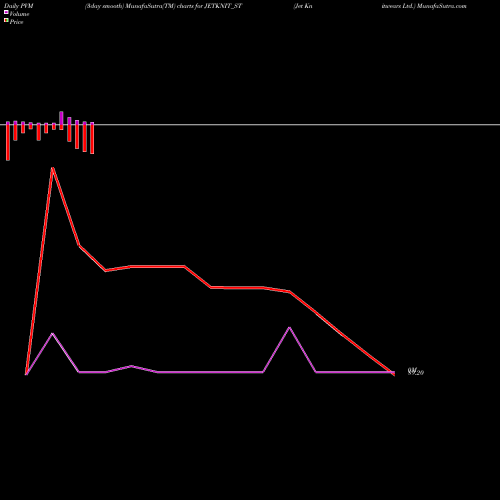Click the 'MunafaSutra.com' text at top right

click(442, 6)
